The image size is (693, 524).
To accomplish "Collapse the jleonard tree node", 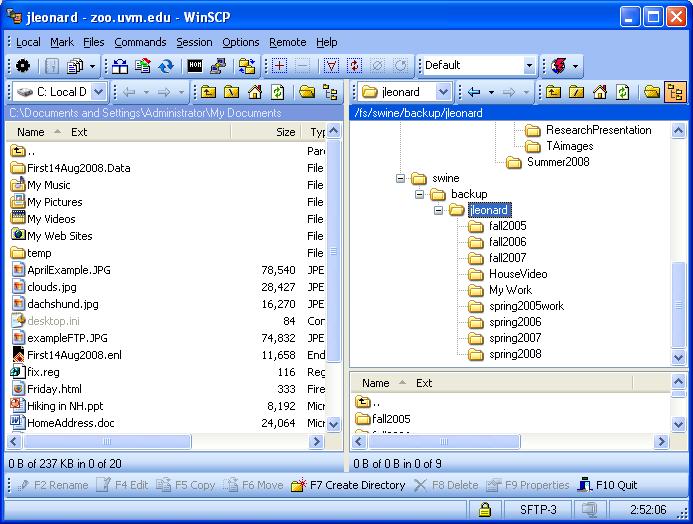I will coord(438,210).
